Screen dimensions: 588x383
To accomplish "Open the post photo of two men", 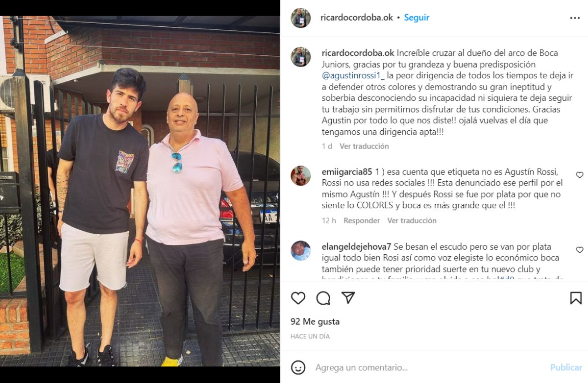I will click(x=140, y=191).
